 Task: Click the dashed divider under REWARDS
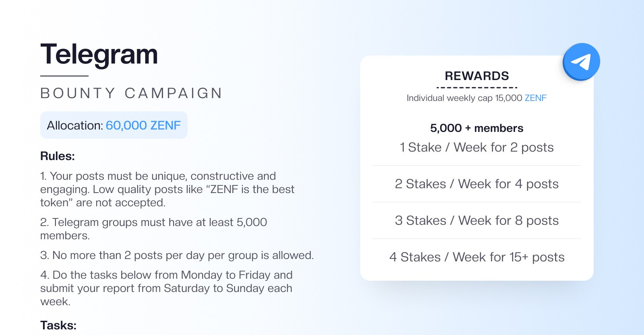coord(477,87)
